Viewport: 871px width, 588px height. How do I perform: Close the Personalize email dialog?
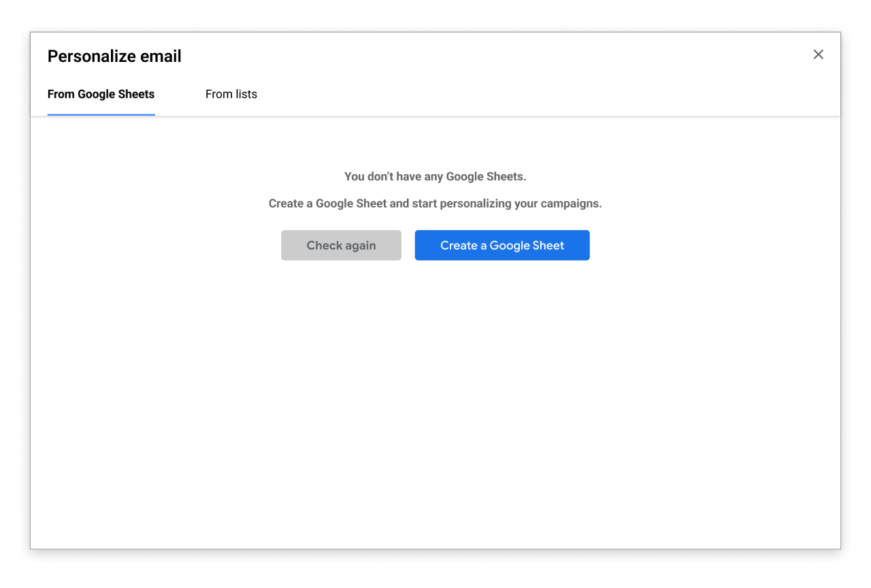pyautogui.click(x=818, y=54)
